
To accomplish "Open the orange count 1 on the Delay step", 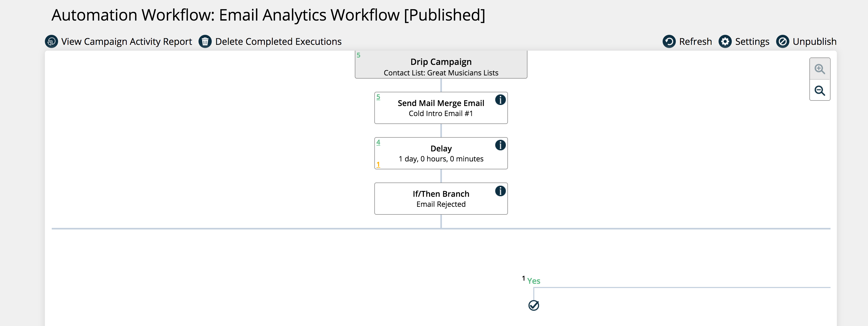I will pyautogui.click(x=378, y=164).
